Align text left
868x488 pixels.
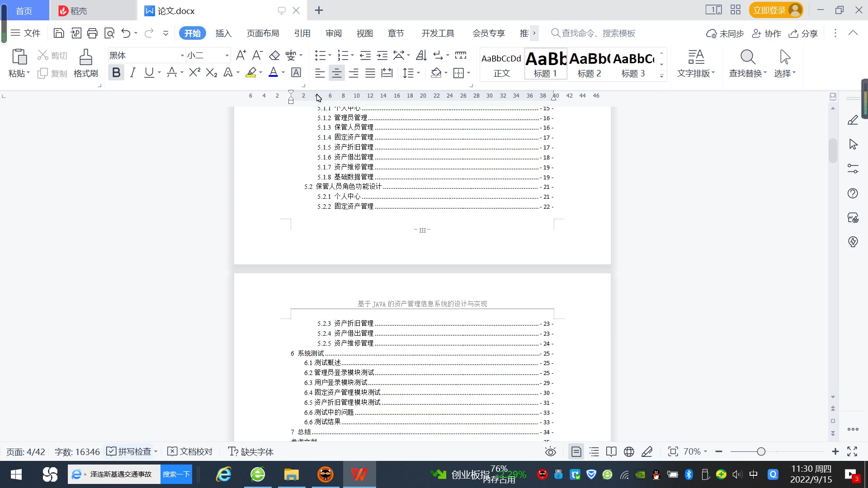320,73
